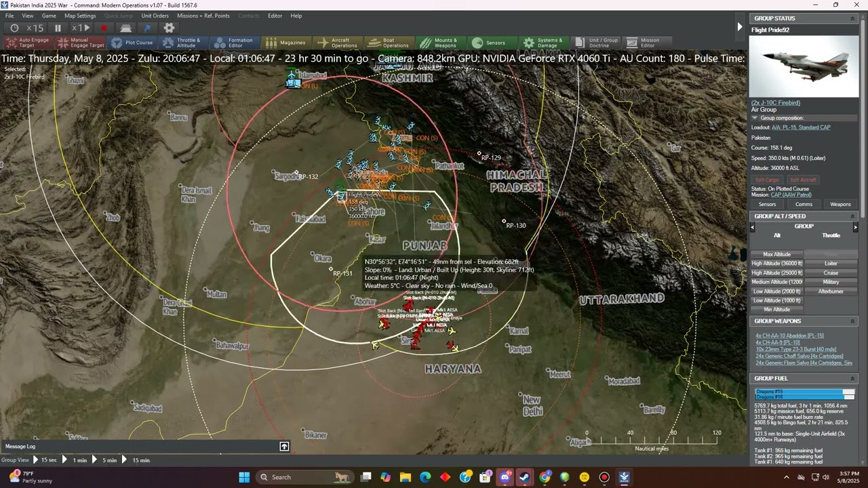Pause the simulation
The image size is (868, 488).
tap(58, 28)
